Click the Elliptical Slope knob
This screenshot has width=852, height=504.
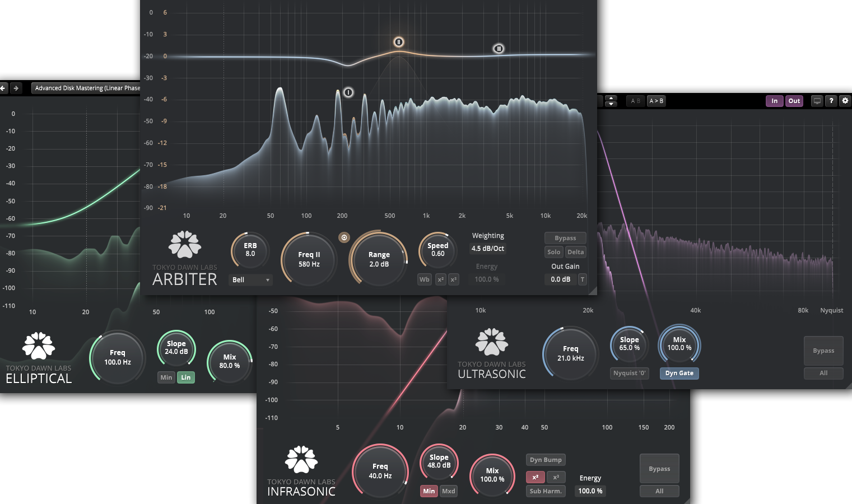(x=176, y=348)
